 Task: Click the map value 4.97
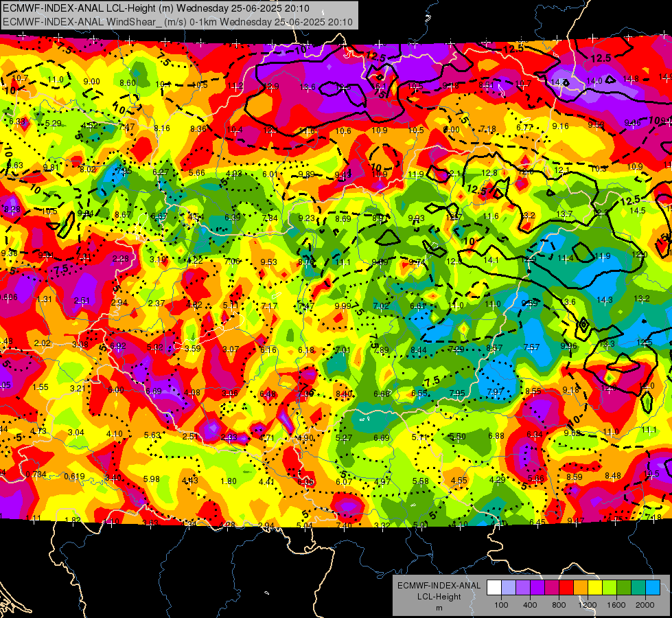[x=382, y=482]
